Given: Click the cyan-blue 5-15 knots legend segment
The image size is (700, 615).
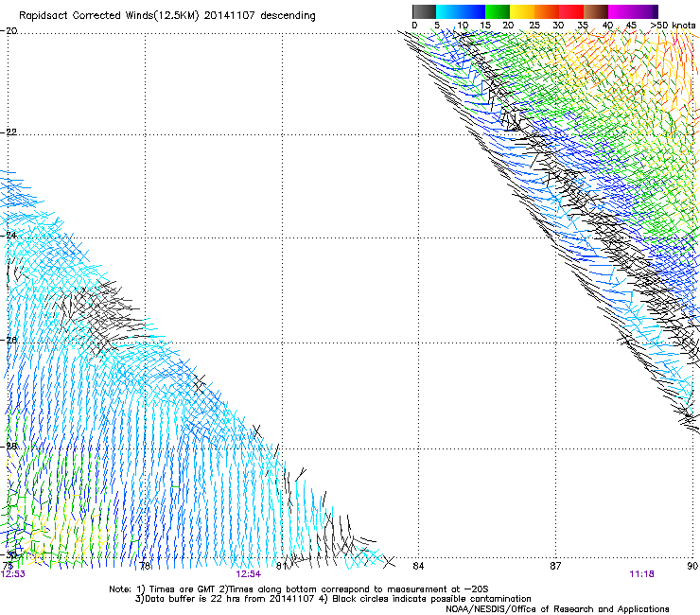Looking at the screenshot, I should [461, 11].
